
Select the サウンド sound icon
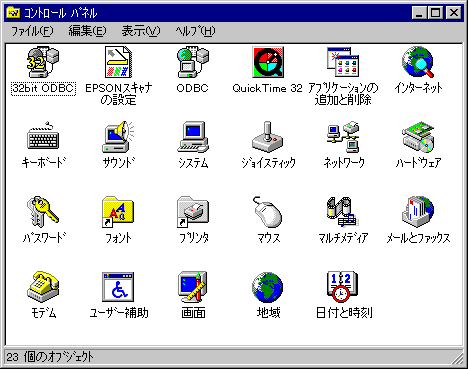pyautogui.click(x=118, y=137)
